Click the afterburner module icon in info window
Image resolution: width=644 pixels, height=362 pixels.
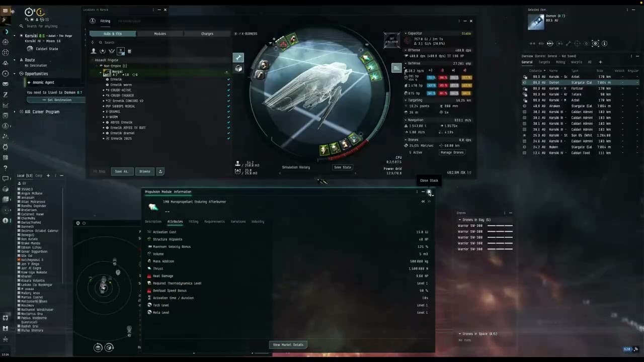(153, 207)
